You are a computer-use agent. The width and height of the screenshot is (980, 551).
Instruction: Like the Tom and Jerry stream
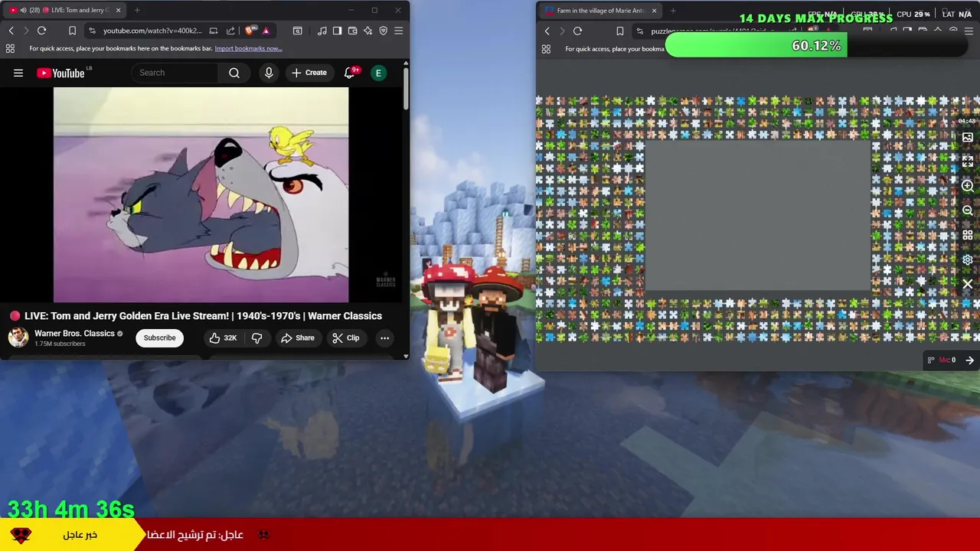(x=223, y=337)
